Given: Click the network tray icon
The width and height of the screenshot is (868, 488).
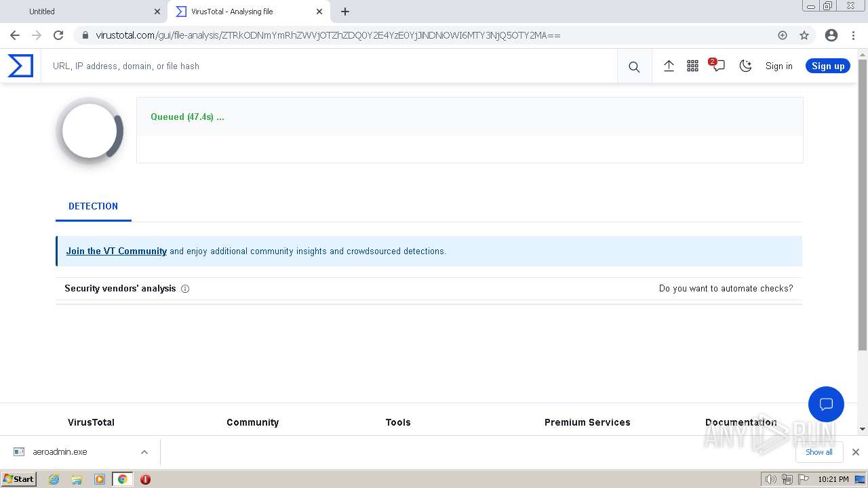Looking at the screenshot, I should [787, 479].
